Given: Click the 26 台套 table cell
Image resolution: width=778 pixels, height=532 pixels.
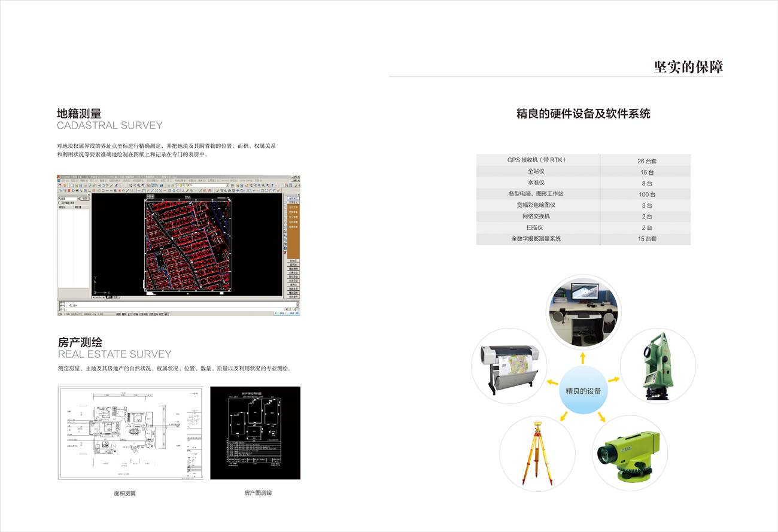Looking at the screenshot, I should [x=646, y=160].
